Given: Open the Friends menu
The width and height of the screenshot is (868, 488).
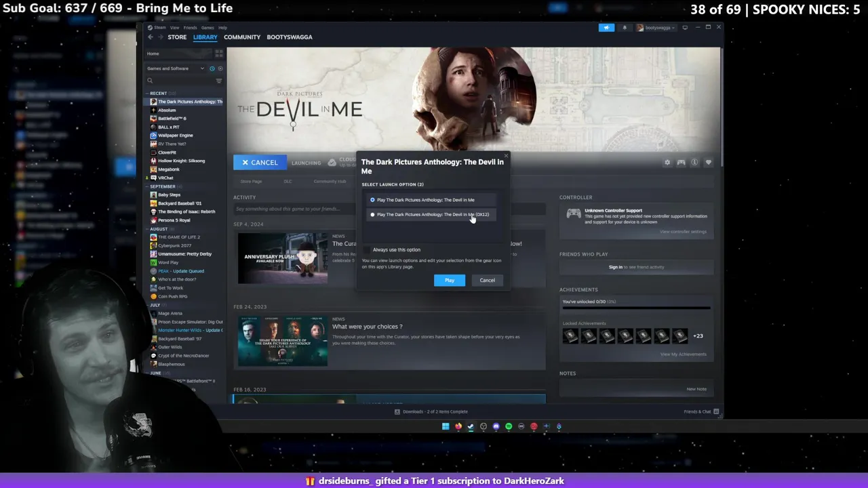Looking at the screenshot, I should coord(191,28).
